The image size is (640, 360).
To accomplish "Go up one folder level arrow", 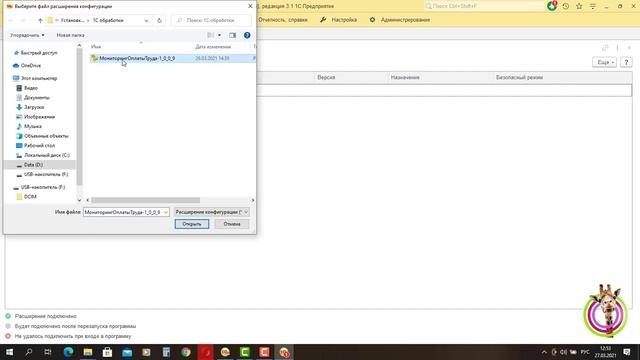I will (40, 20).
